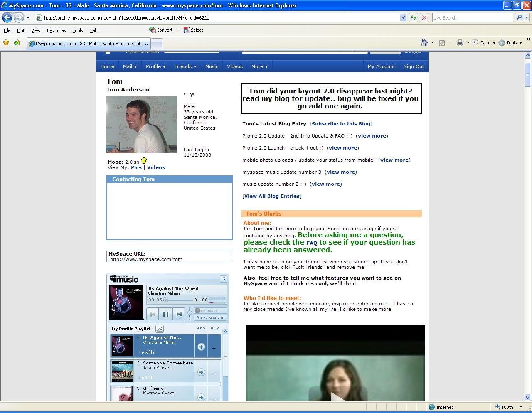Click the song progress slider track

(x=179, y=300)
